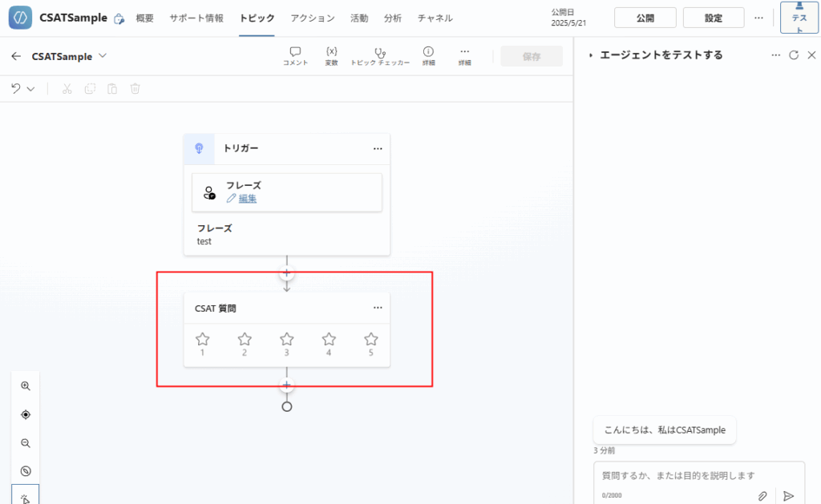Switch to the 概要 tab
Image resolution: width=821 pixels, height=504 pixels.
[x=145, y=18]
